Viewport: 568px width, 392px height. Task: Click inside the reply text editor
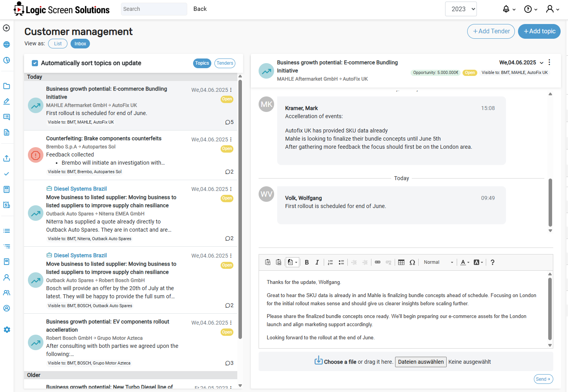[403, 310]
